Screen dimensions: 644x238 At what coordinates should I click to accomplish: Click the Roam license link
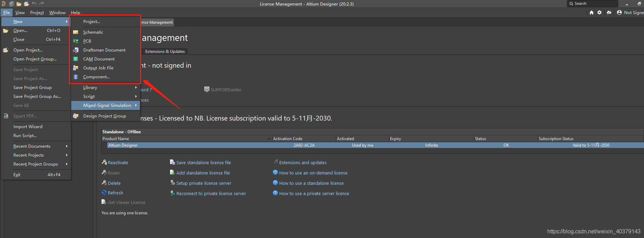tap(114, 173)
